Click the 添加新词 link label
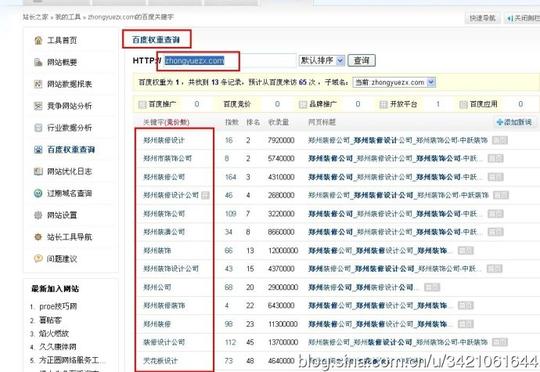 click(518, 122)
